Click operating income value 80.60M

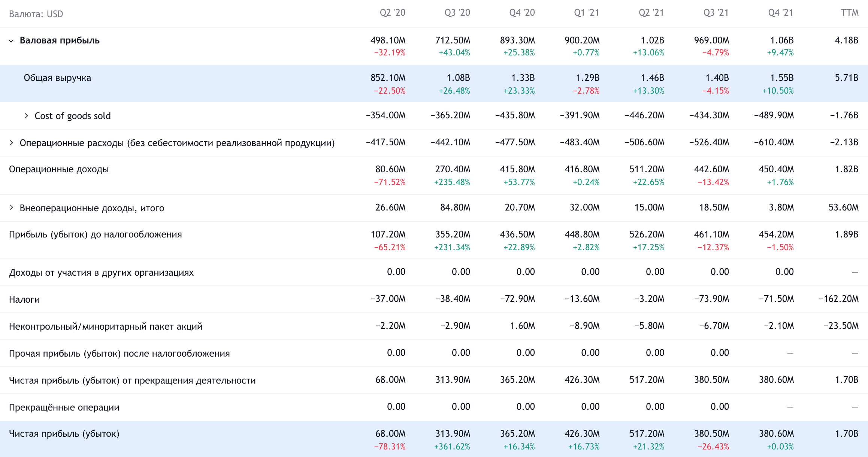[x=390, y=169]
